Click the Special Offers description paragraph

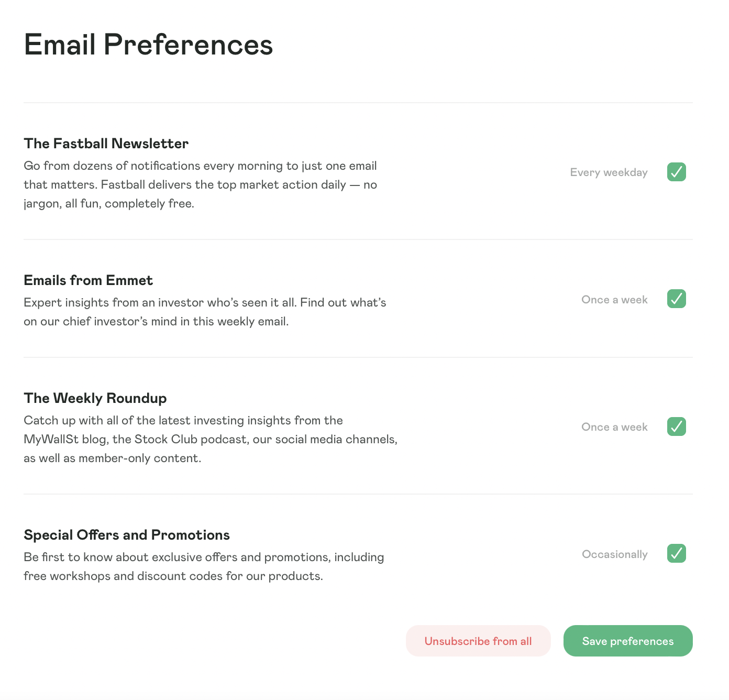tap(203, 566)
